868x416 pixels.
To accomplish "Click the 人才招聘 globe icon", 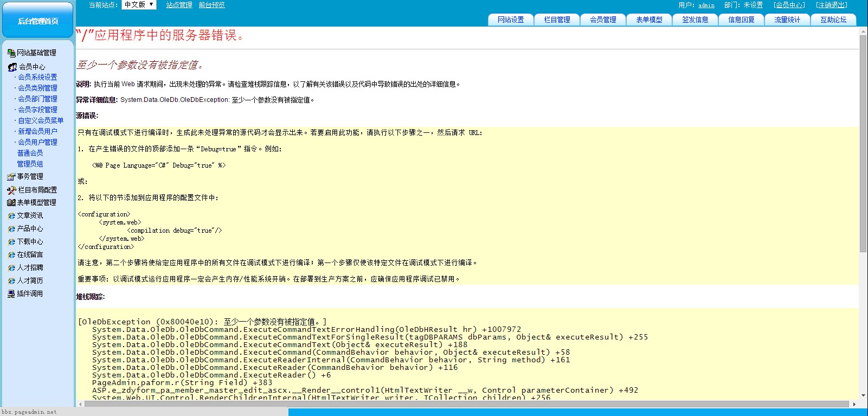I will (11, 268).
